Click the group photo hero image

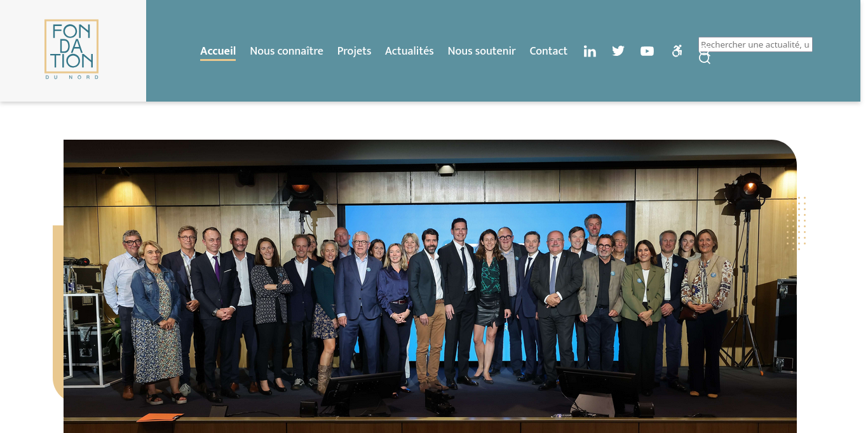pos(430,286)
